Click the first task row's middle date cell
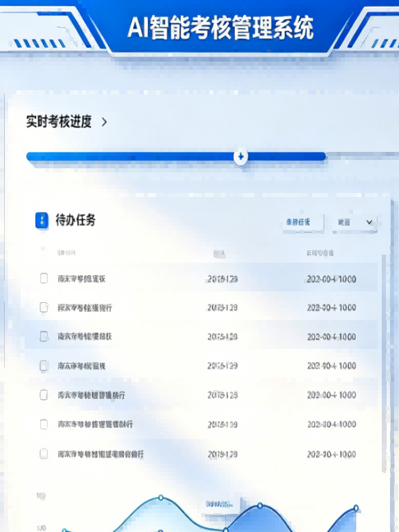399x532 pixels. pos(222,279)
